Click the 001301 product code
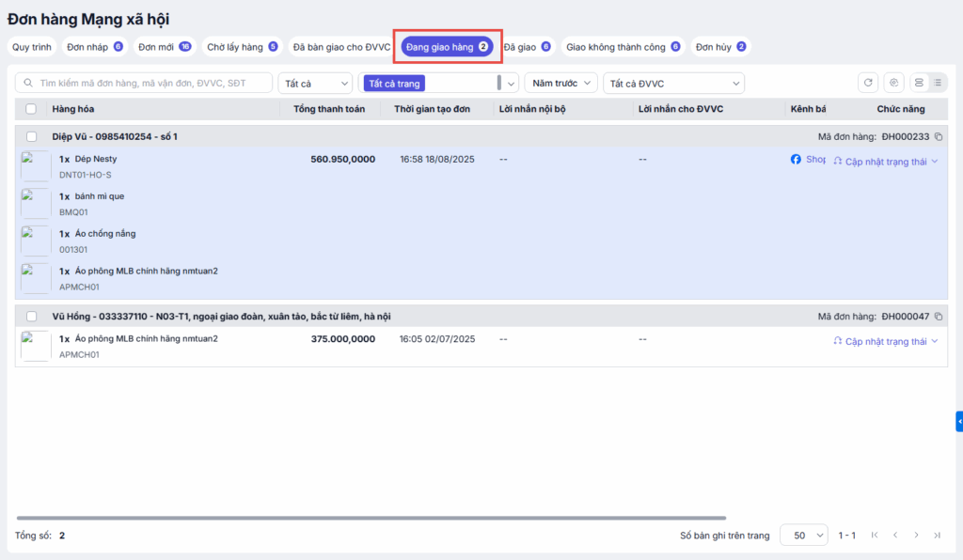This screenshot has height=560, width=963. (73, 250)
